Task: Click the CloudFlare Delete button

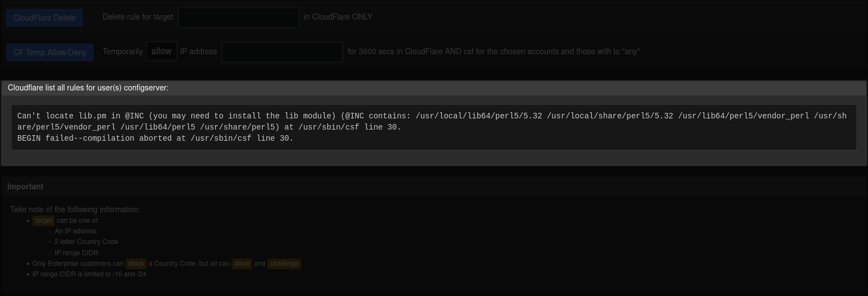Action: point(45,18)
